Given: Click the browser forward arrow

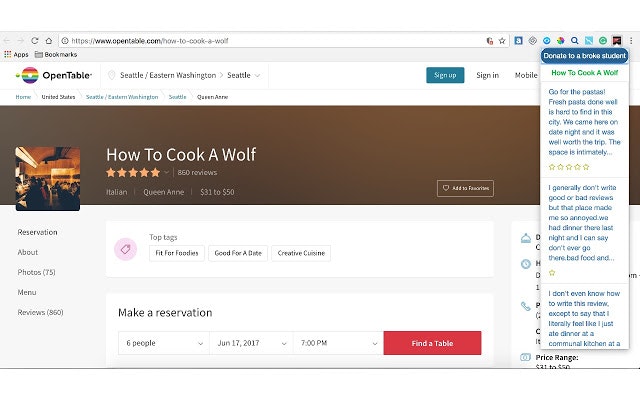Looking at the screenshot, I should click(21, 41).
